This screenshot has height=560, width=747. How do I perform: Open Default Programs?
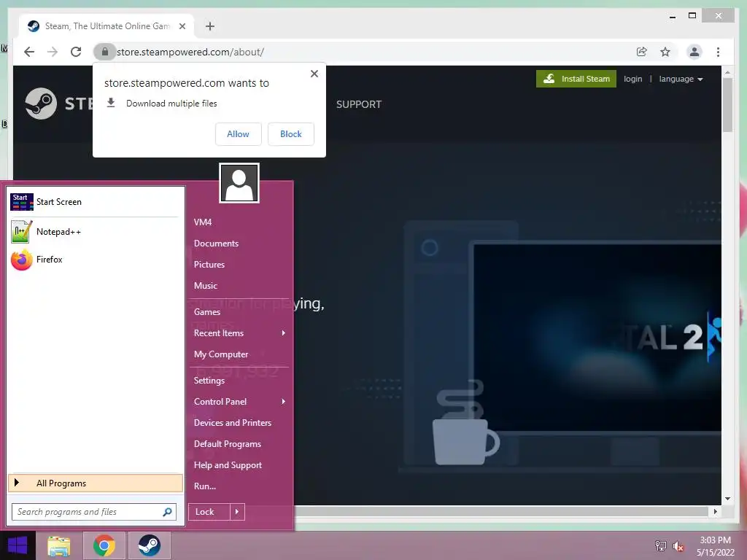click(x=228, y=444)
